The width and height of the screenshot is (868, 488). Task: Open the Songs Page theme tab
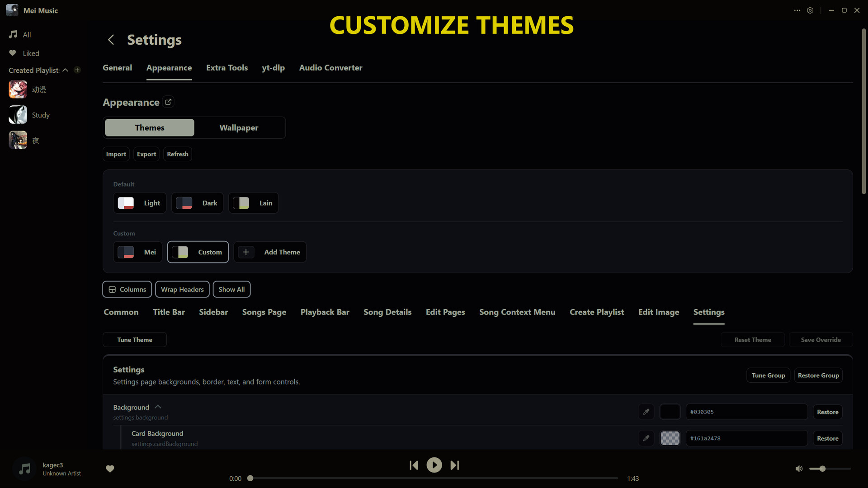click(264, 312)
